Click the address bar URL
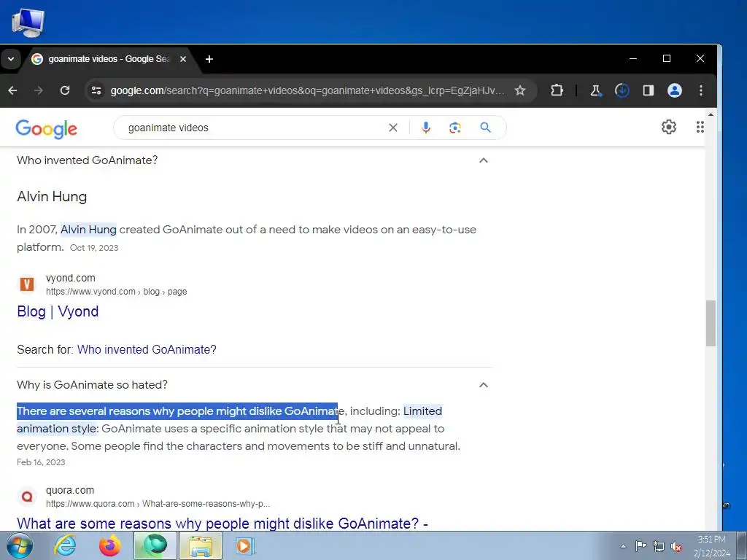Screen dimensions: 747x560 (307, 90)
